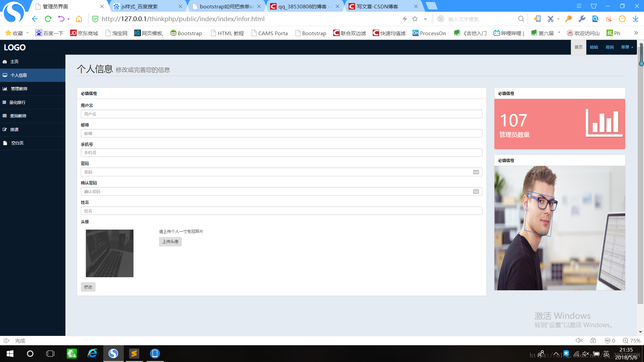644x362 pixels.
Task: Open Sublime Text from the taskbar
Action: pyautogui.click(x=134, y=354)
